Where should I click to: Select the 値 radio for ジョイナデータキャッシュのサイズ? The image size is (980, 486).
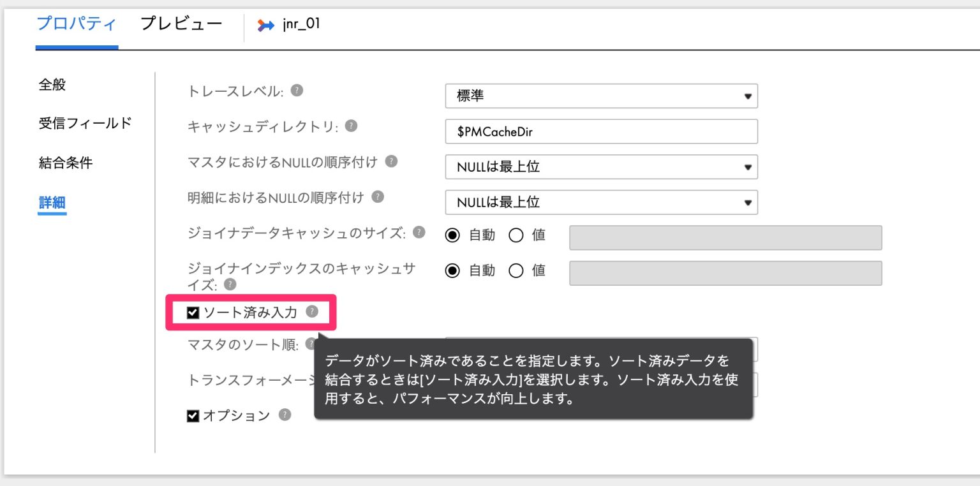(x=517, y=235)
